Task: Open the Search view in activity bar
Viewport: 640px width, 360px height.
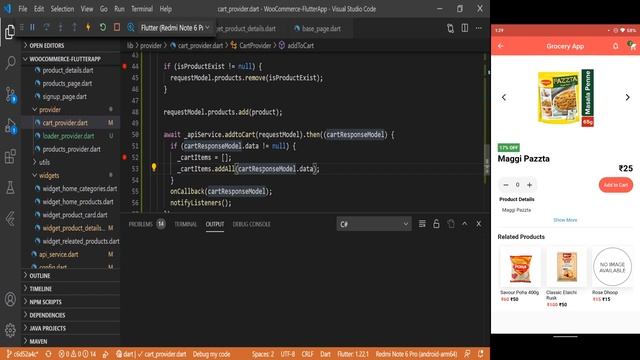Action: click(x=10, y=63)
